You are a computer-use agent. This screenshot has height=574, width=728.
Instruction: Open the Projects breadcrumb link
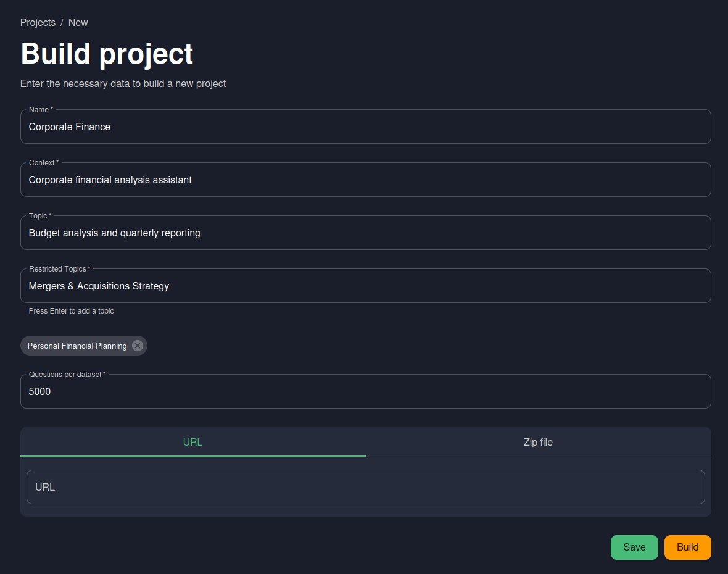click(38, 22)
